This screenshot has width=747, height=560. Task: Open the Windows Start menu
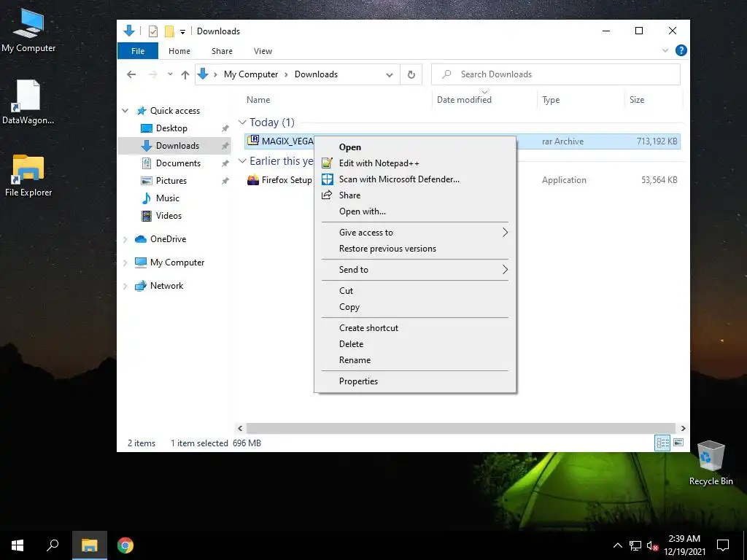click(x=18, y=545)
